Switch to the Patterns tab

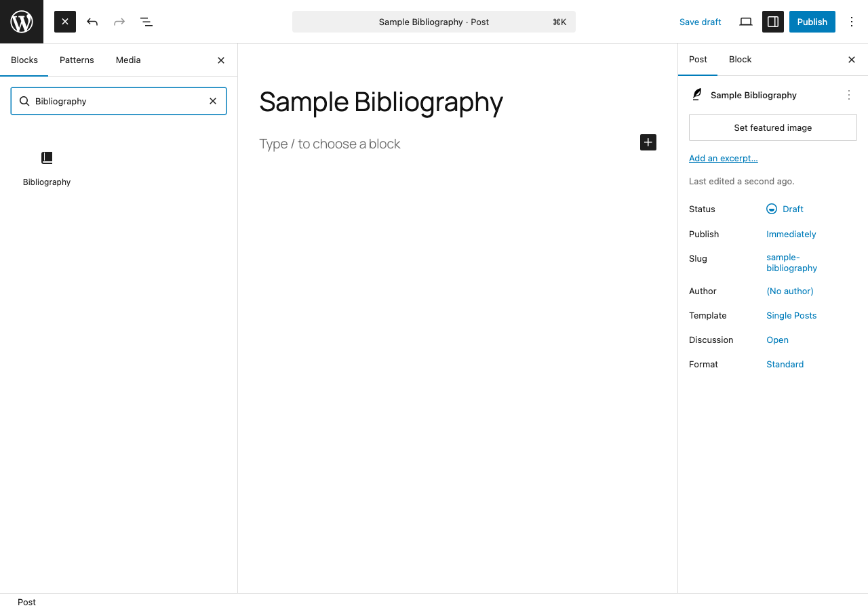click(77, 60)
